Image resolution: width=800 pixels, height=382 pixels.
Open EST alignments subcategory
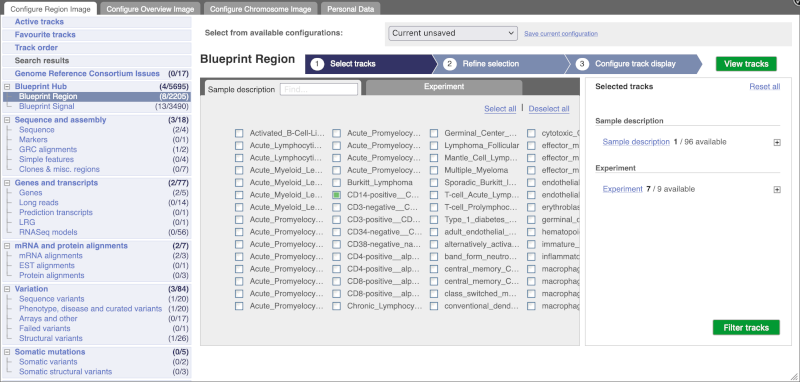tap(46, 266)
